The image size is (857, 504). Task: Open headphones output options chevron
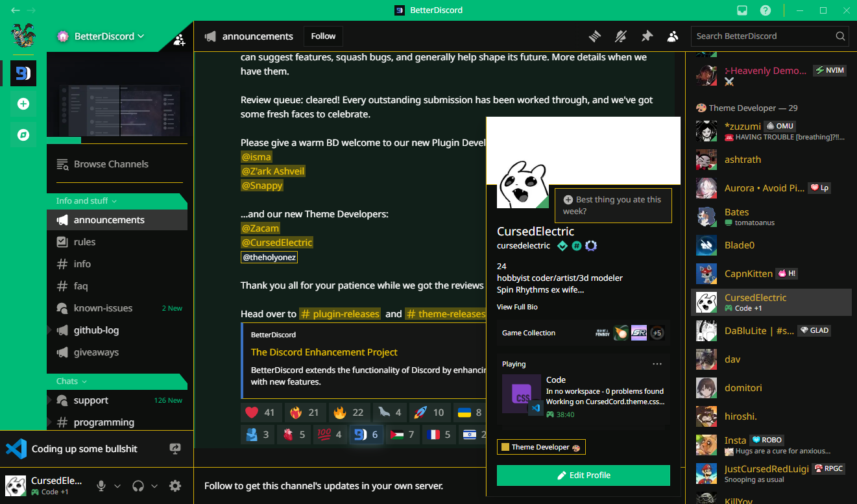pyautogui.click(x=154, y=486)
